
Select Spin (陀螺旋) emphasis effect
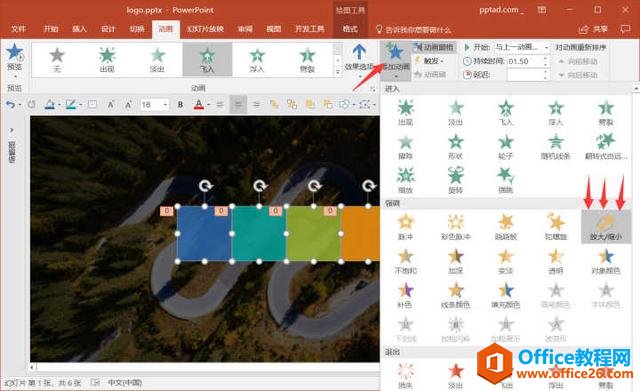coord(556,227)
